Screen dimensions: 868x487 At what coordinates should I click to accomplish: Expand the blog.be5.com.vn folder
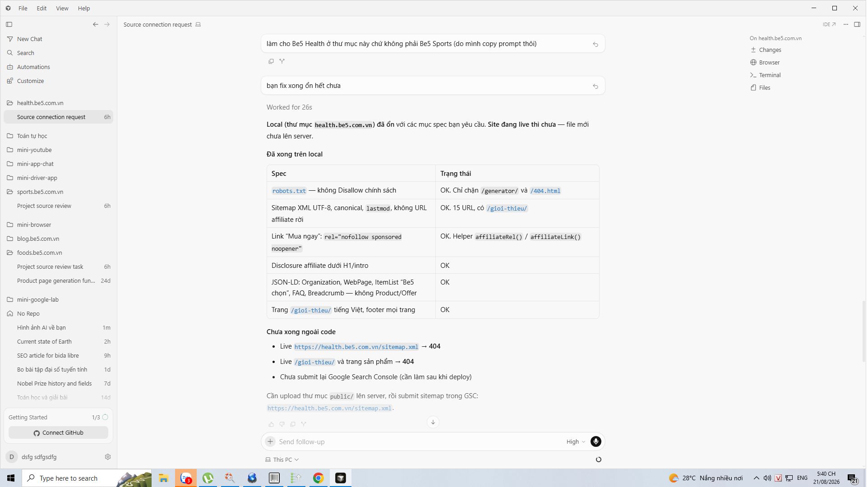point(58,239)
